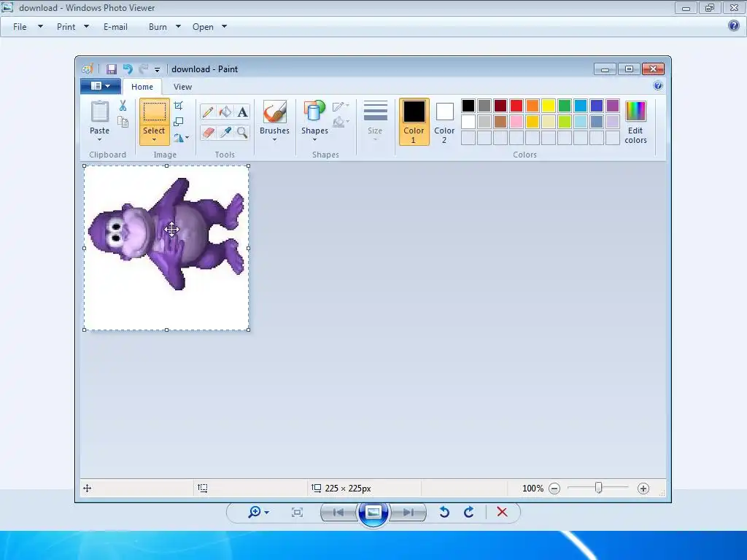Click the Paint zoom slider handle
747x560 pixels.
[599, 488]
